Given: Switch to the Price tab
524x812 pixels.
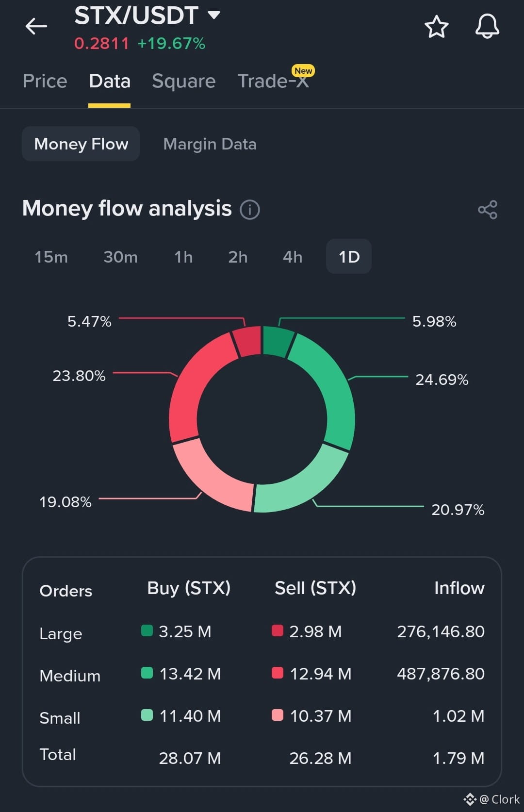Looking at the screenshot, I should [x=45, y=81].
